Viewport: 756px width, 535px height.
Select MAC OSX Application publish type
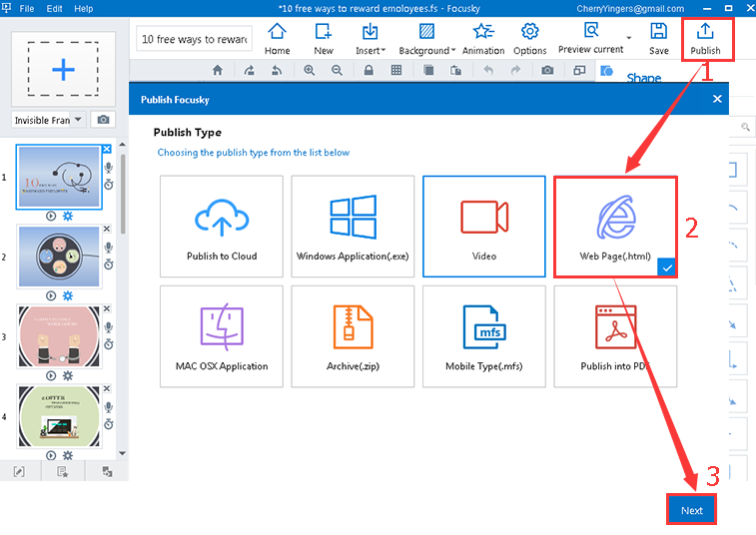coord(222,336)
